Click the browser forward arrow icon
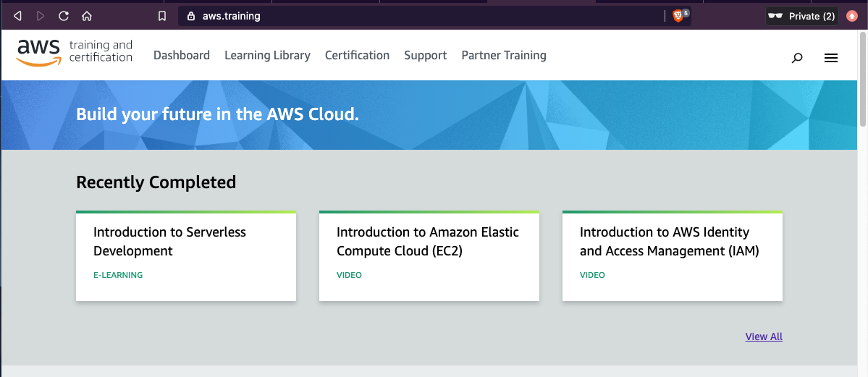 pyautogui.click(x=41, y=16)
